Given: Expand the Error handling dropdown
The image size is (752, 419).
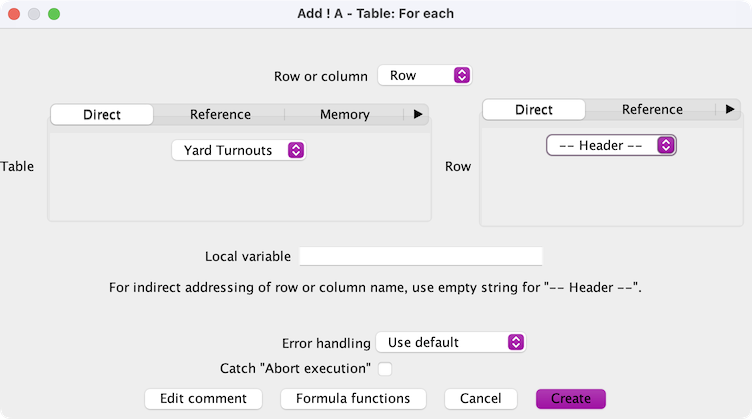Looking at the screenshot, I should (x=450, y=342).
